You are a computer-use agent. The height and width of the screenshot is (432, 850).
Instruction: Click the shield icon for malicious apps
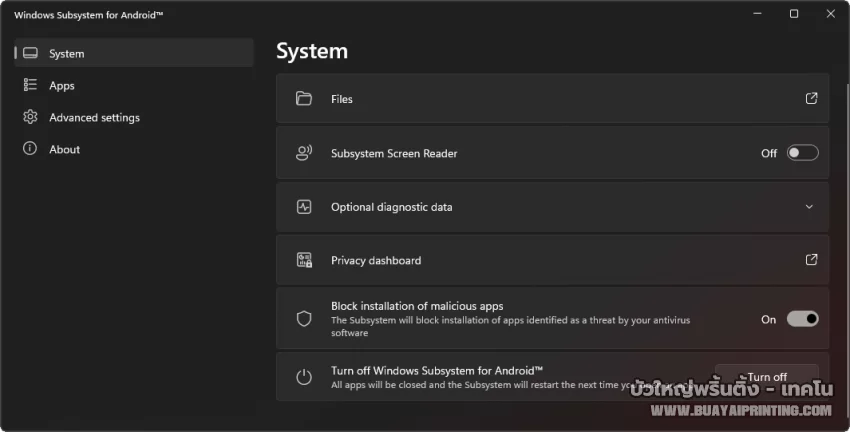tap(304, 319)
